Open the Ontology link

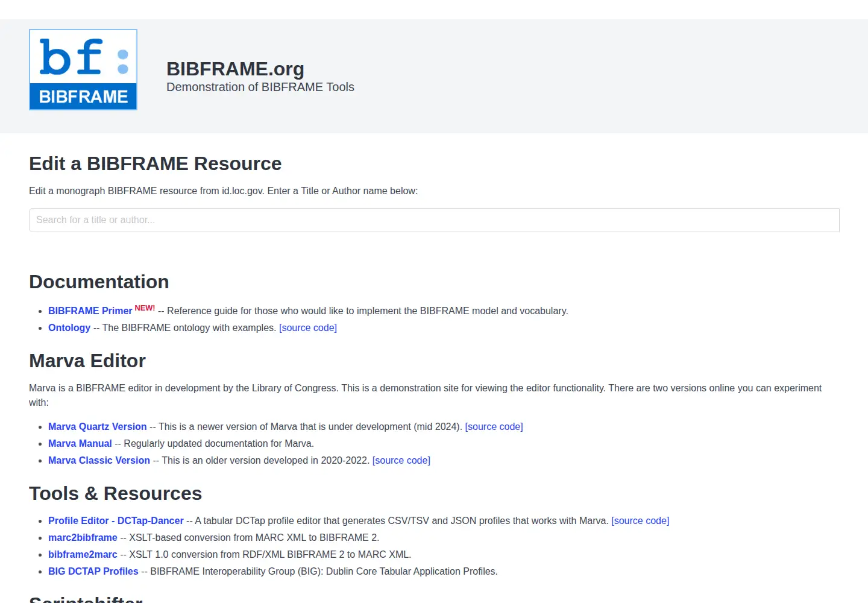click(x=69, y=328)
